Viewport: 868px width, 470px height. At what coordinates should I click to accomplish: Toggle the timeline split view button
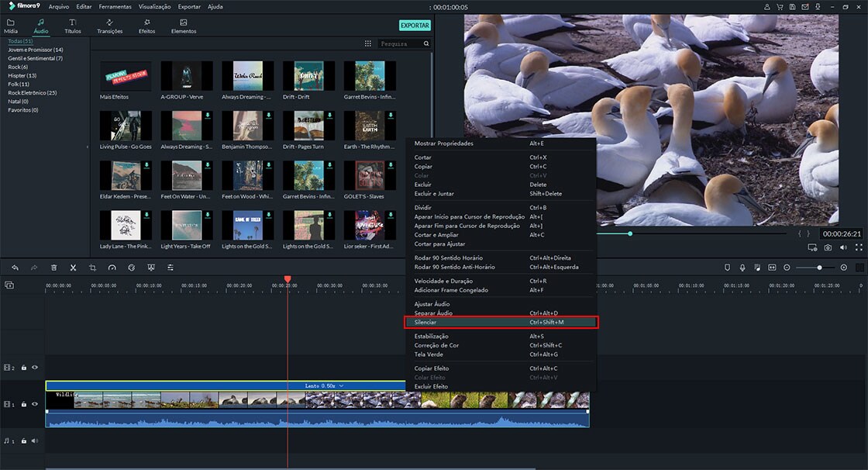coord(859,268)
